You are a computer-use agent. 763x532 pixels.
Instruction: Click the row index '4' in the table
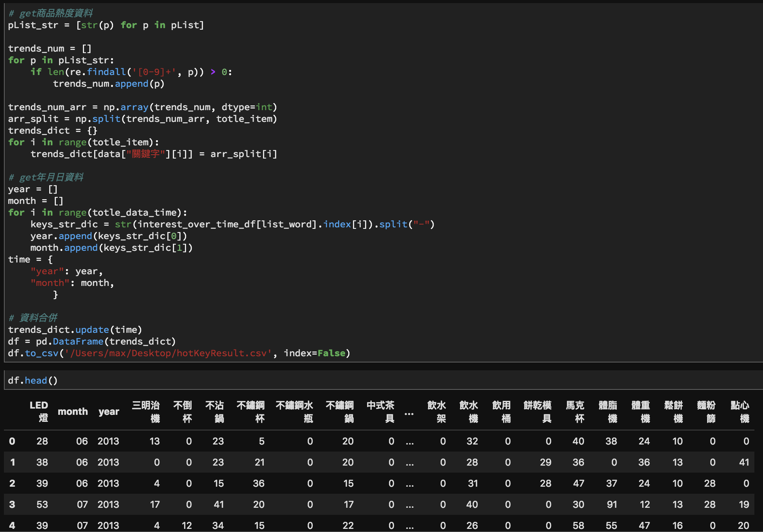(12, 525)
